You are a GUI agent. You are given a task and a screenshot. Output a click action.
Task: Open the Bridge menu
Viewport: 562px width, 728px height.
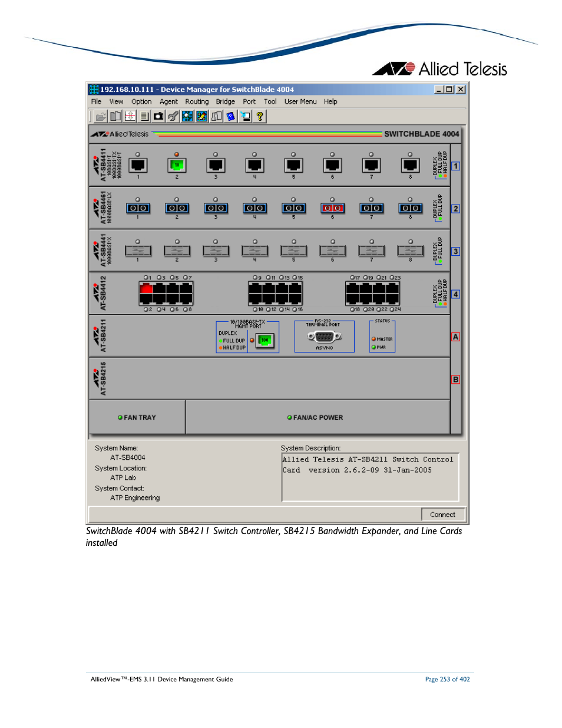point(225,101)
